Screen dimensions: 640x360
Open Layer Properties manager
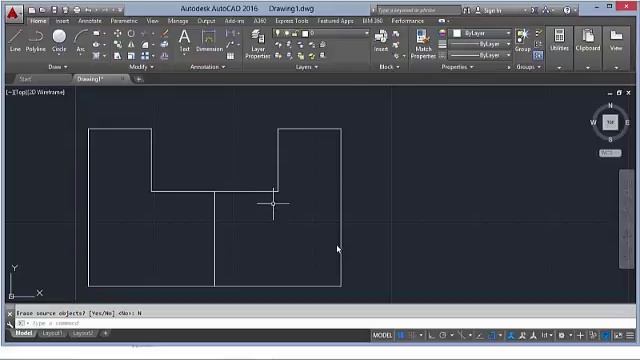pyautogui.click(x=258, y=44)
